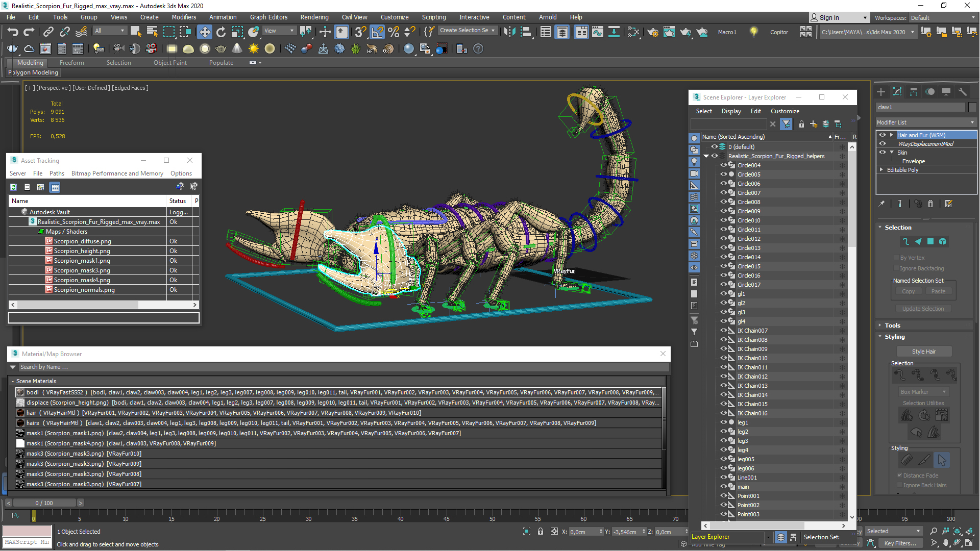Choose the Select Object tool
The height and width of the screenshot is (551, 980).
[136, 32]
